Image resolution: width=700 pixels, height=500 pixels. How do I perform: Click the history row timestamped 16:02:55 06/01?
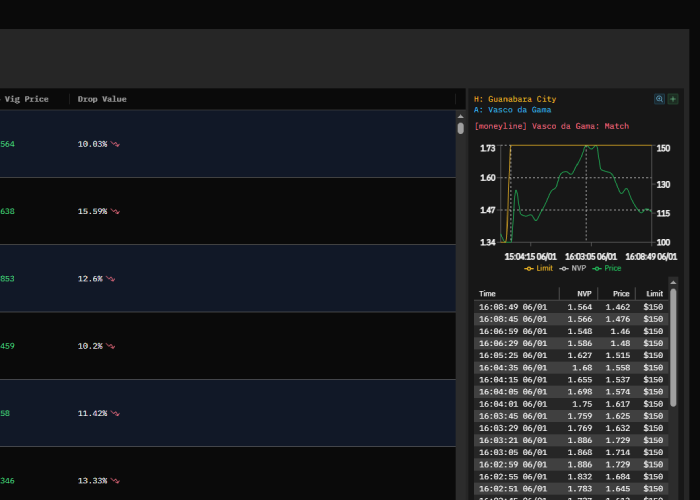571,477
